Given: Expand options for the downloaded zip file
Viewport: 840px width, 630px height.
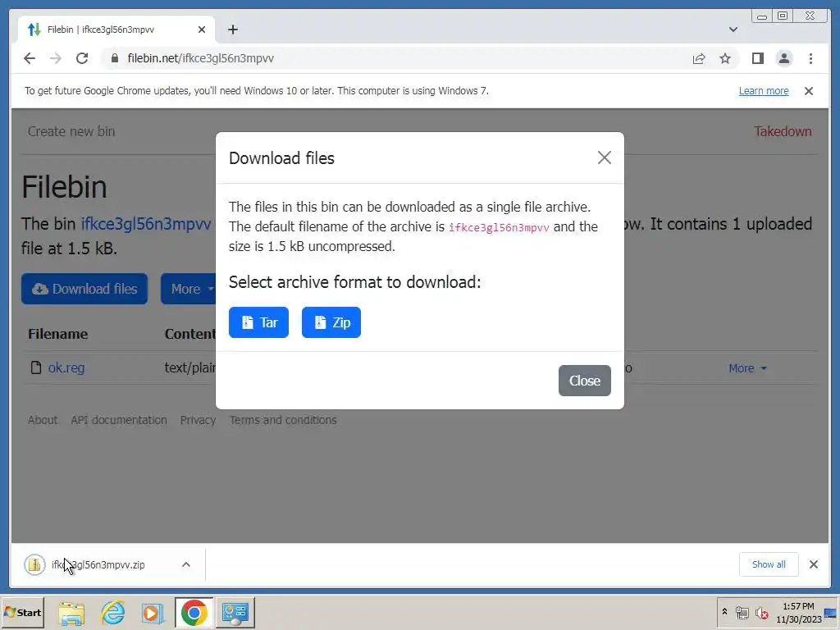Looking at the screenshot, I should tap(186, 564).
